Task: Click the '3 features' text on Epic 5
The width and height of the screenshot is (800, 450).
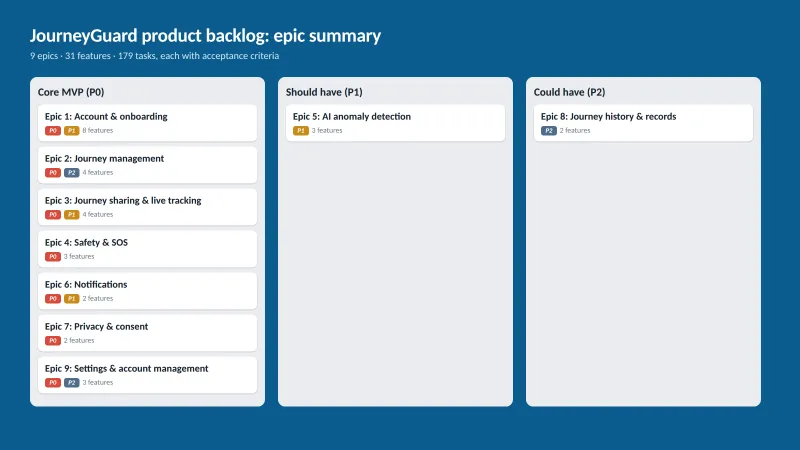Action: tap(327, 131)
